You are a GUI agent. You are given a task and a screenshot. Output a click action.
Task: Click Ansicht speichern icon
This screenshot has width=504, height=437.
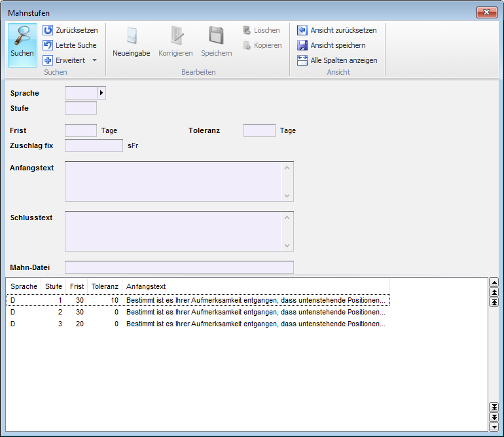coord(302,45)
